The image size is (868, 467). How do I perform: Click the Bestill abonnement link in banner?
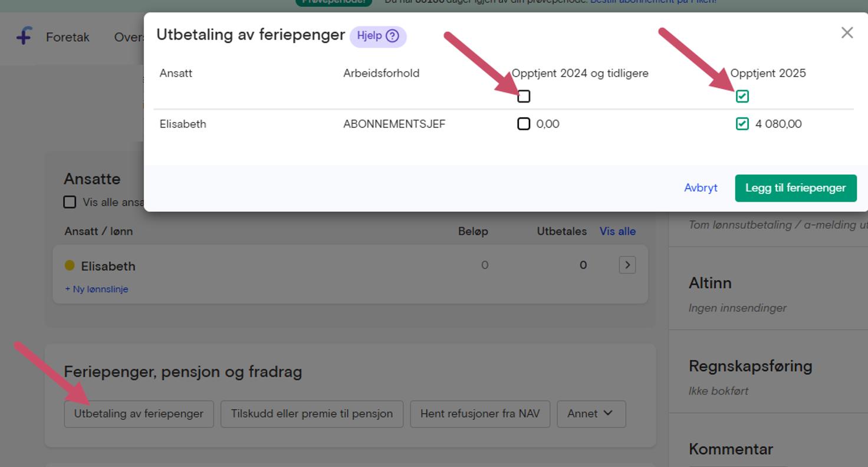click(x=653, y=2)
